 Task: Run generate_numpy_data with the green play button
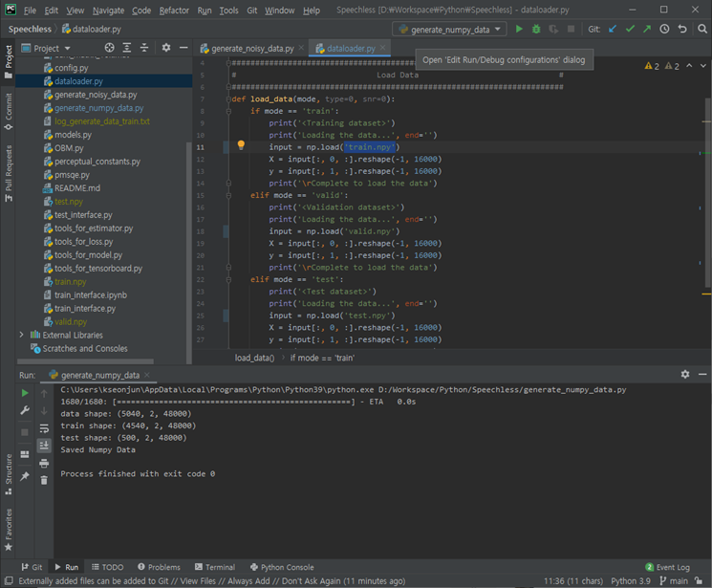pyautogui.click(x=519, y=30)
